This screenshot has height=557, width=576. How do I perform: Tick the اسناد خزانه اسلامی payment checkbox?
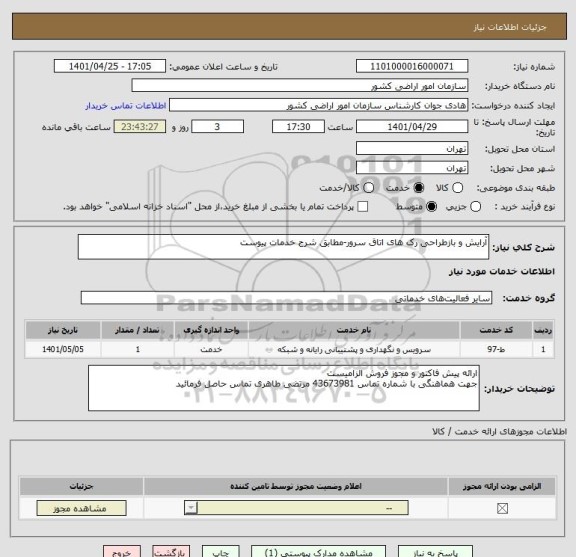[363, 206]
